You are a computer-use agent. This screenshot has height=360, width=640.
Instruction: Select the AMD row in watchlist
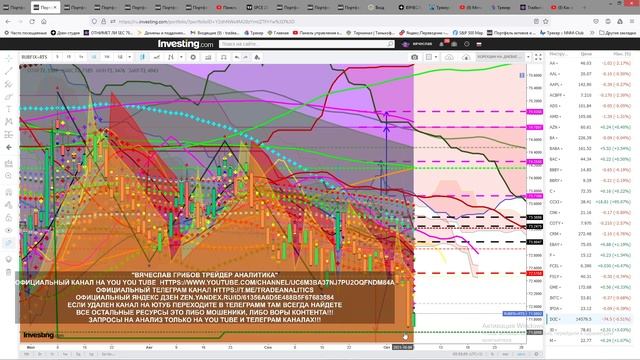590,116
